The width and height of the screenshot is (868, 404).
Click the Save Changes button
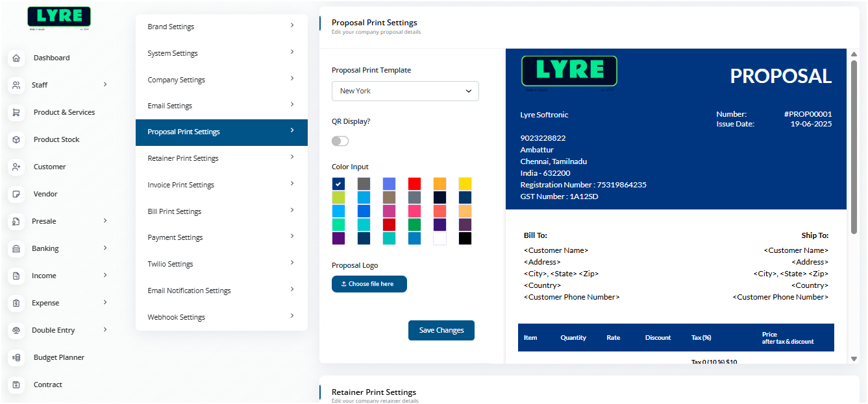point(441,330)
